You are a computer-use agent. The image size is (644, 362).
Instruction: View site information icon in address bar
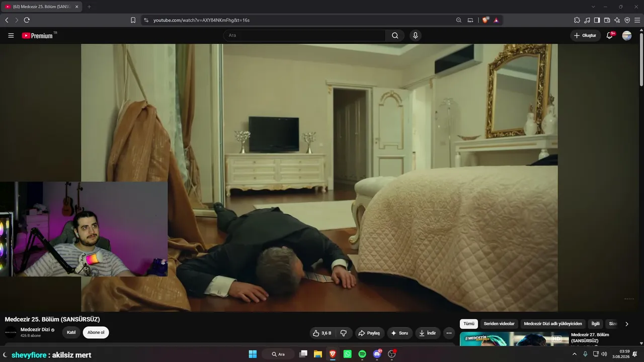pyautogui.click(x=146, y=20)
